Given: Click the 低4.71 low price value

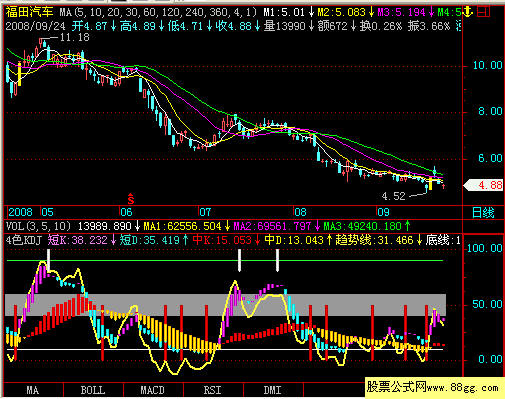Looking at the screenshot, I should point(186,26).
